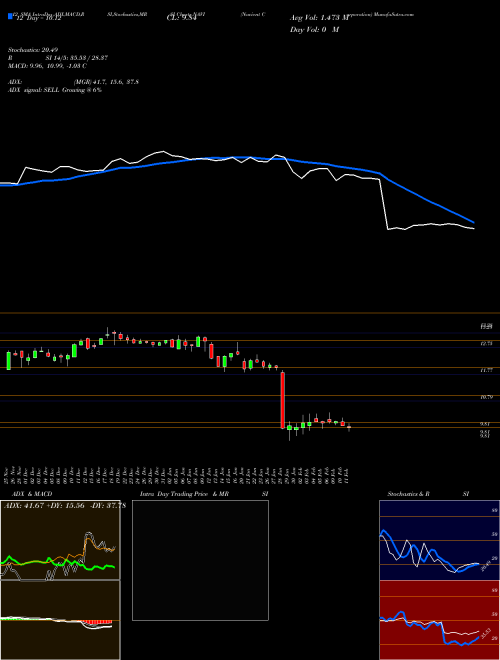
Task: Click the 'Stochastics & R' panel title
Action: (x=409, y=494)
